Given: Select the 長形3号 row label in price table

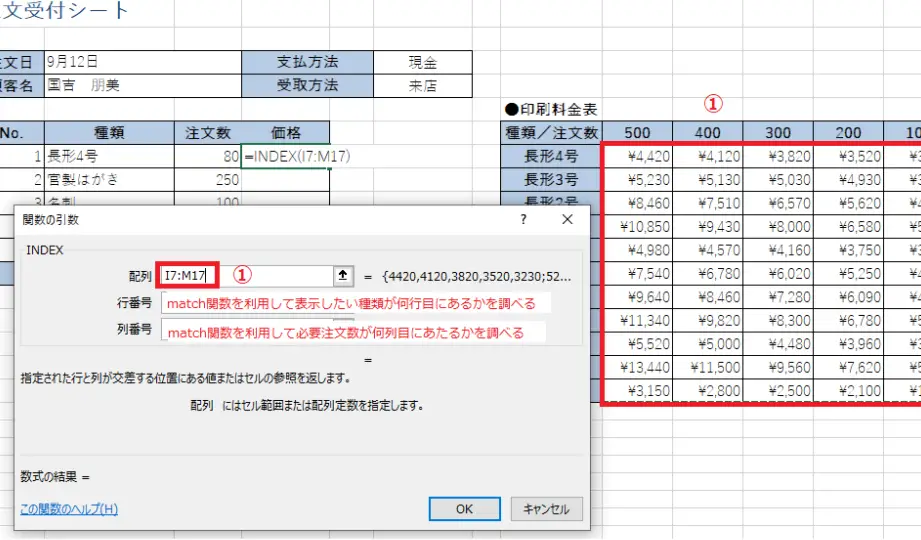Looking at the screenshot, I should (551, 180).
